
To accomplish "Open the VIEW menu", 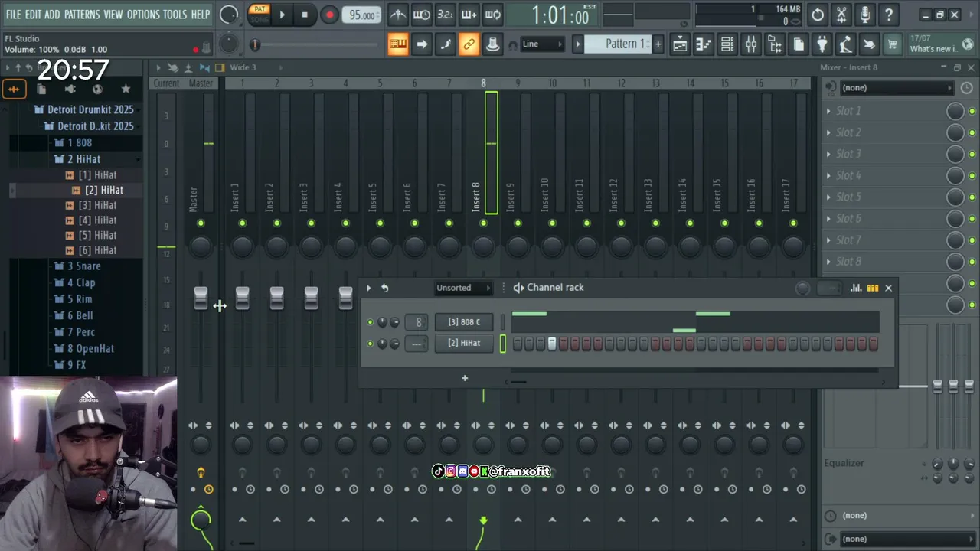I will click(113, 15).
